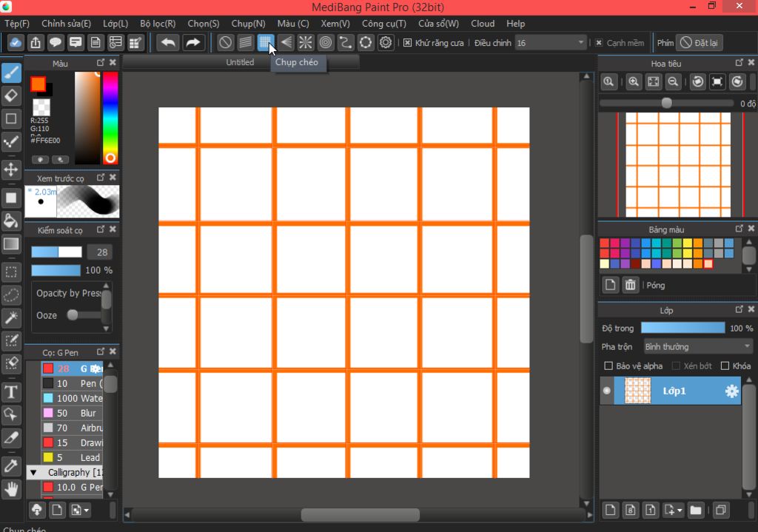
Task: Click the navigator canvas thumbnail
Action: coord(678,165)
